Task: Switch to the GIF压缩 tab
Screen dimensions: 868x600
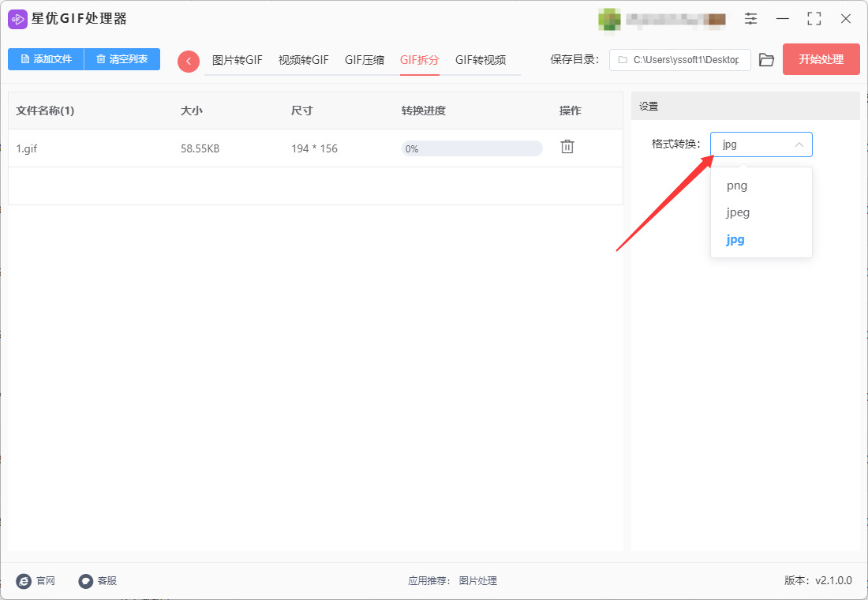Action: [365, 60]
